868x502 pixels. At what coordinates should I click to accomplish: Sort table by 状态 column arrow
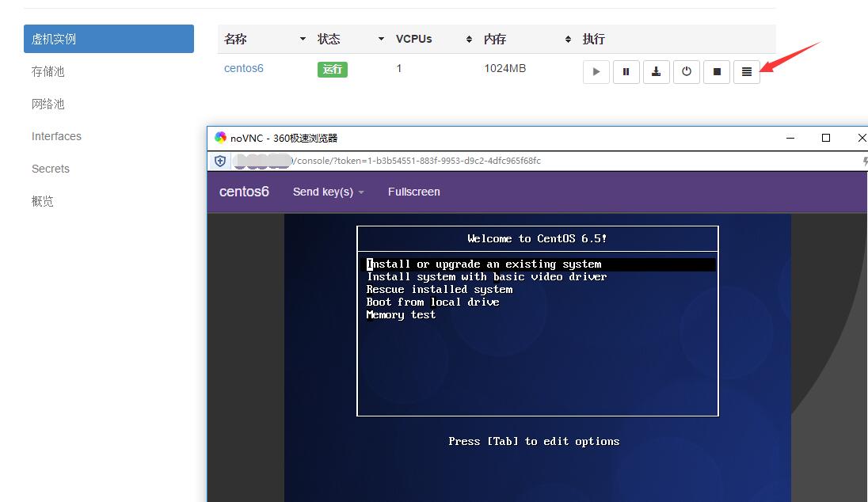tap(381, 39)
